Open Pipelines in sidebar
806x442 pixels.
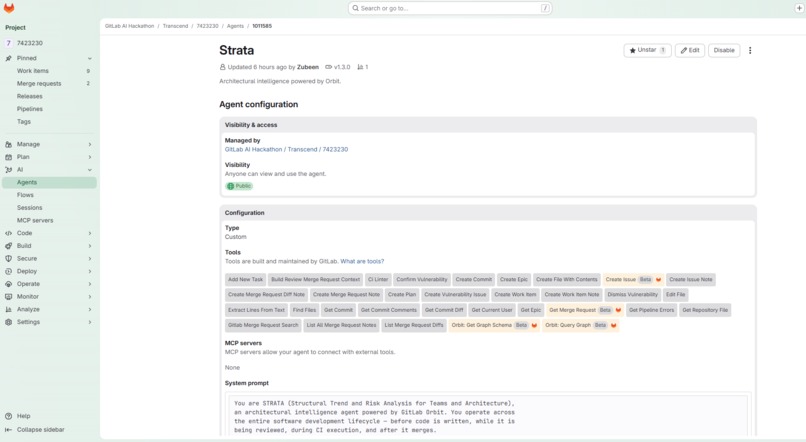tap(49, 109)
